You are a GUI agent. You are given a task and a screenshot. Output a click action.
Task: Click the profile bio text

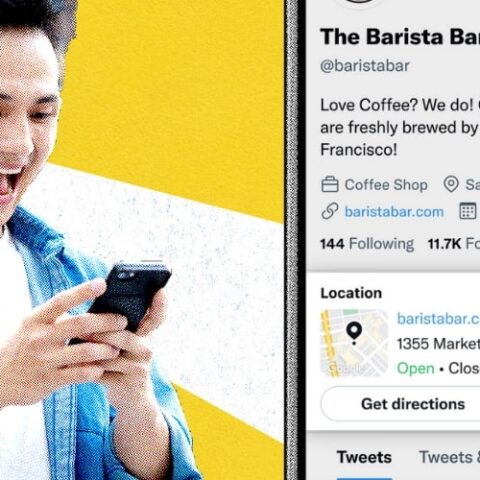pyautogui.click(x=400, y=127)
